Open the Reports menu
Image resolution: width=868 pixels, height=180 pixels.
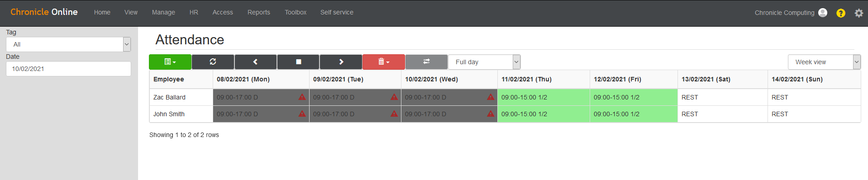click(259, 13)
